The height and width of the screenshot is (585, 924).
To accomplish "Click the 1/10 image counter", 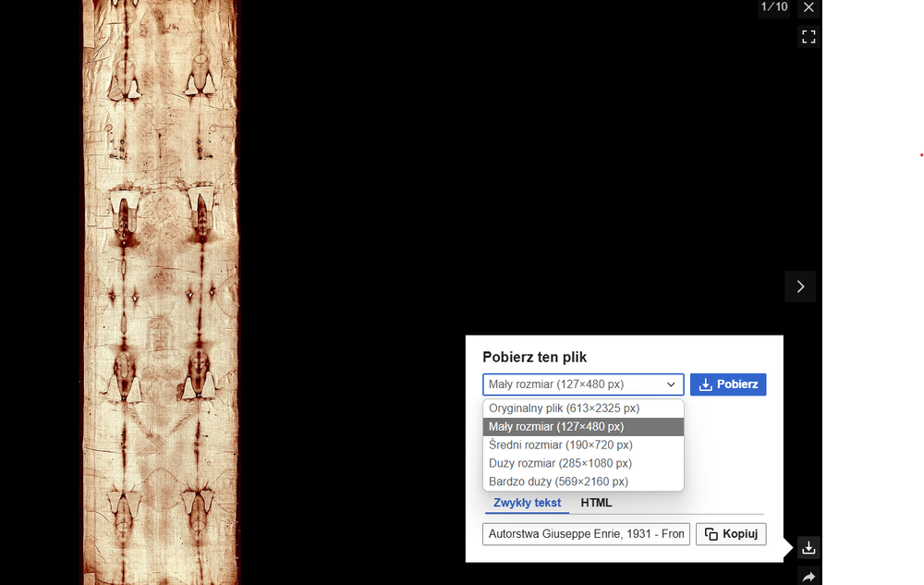I will click(x=773, y=7).
